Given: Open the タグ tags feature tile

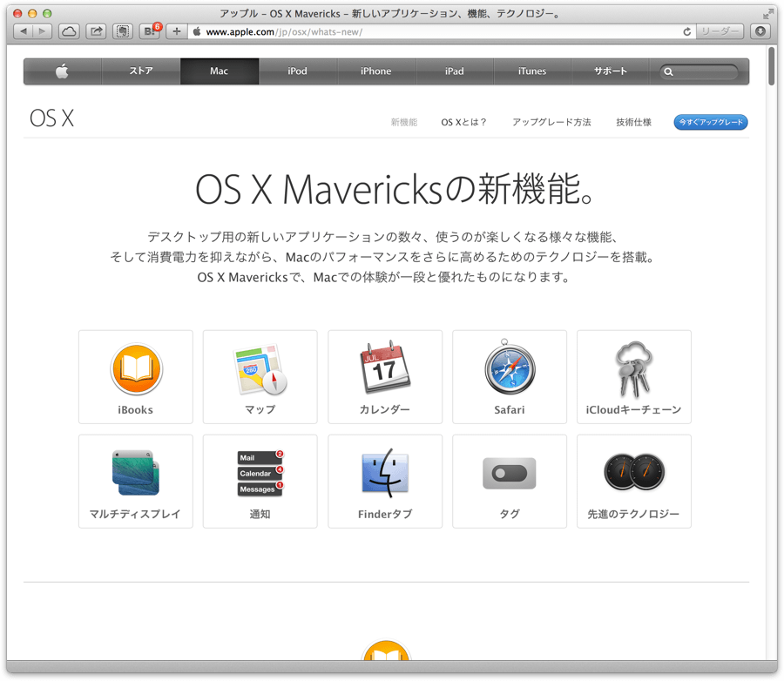Looking at the screenshot, I should [x=510, y=481].
